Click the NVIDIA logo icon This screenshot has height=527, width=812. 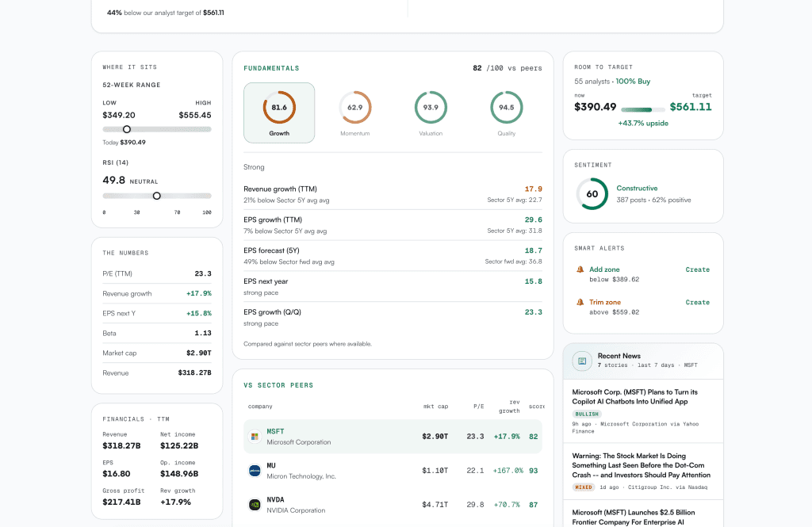pos(255,505)
